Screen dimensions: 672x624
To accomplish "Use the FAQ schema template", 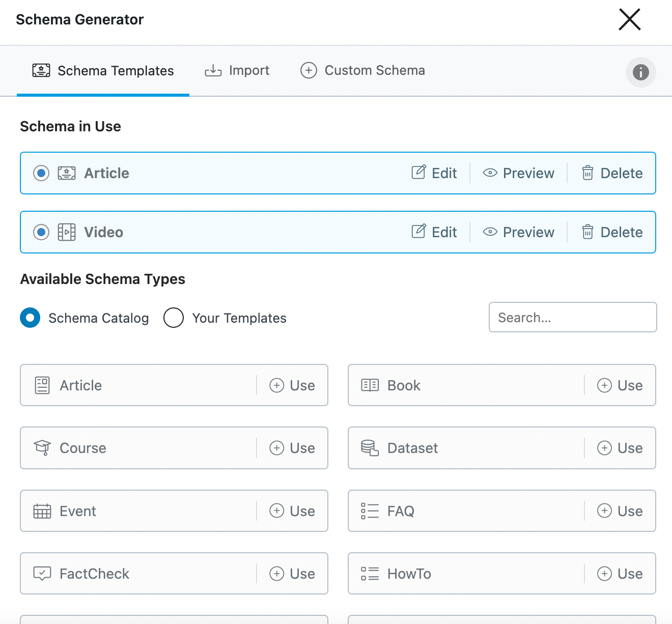I will (x=620, y=511).
